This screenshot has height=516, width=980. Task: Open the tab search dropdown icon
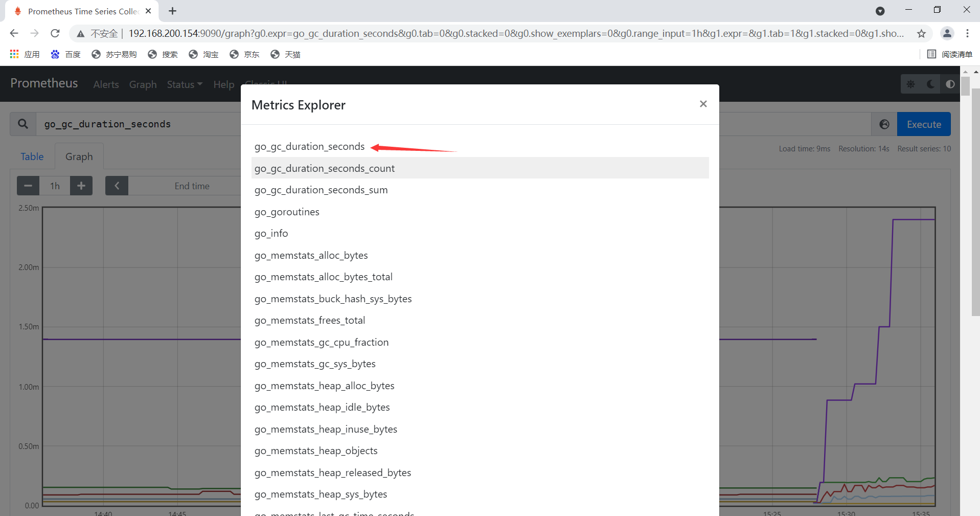(880, 11)
